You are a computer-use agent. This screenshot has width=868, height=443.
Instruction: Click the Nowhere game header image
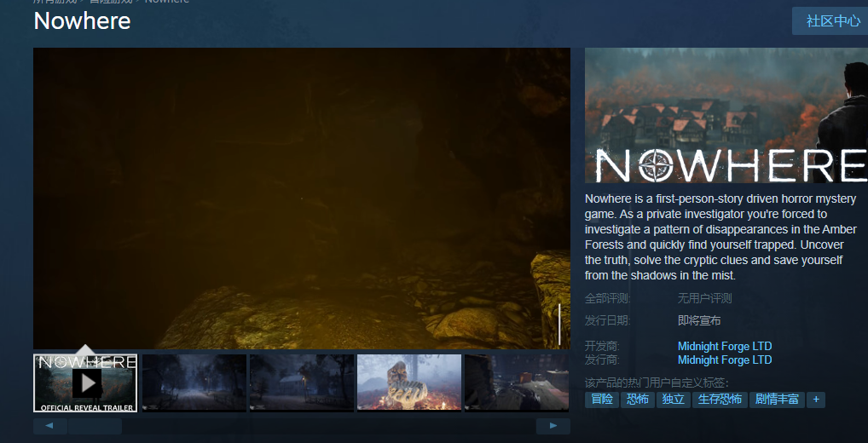pyautogui.click(x=726, y=115)
